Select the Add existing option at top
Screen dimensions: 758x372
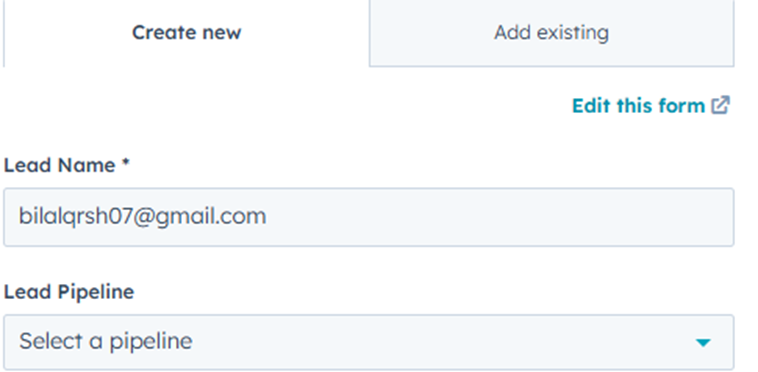[552, 33]
